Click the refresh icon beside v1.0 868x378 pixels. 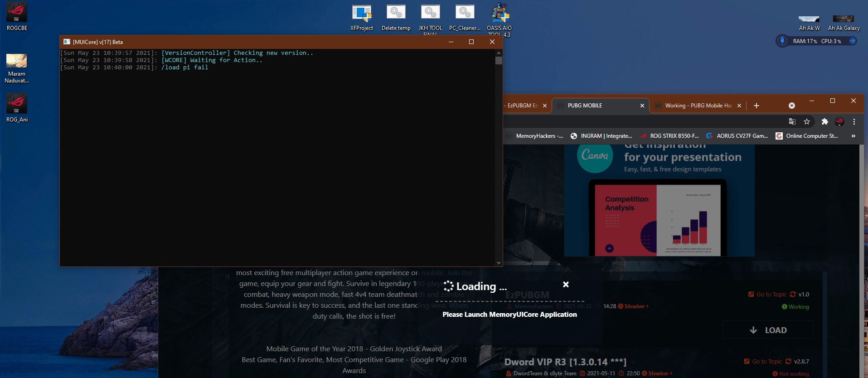click(793, 294)
